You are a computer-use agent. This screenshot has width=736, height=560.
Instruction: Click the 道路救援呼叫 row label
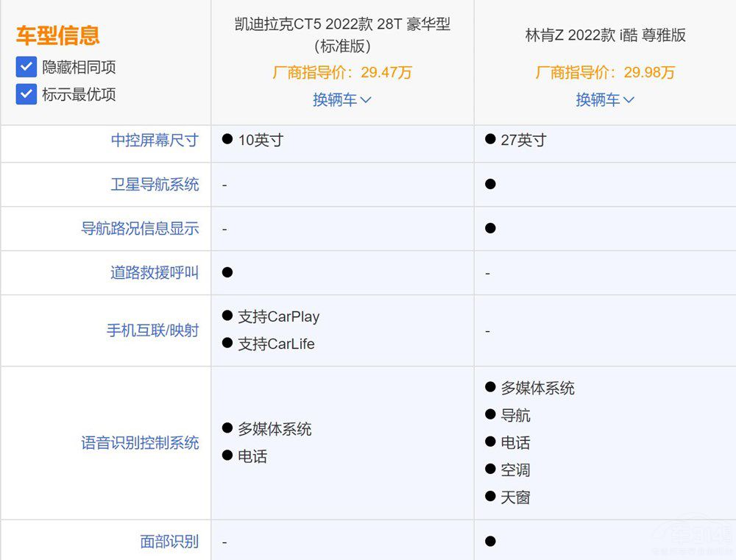(x=155, y=273)
